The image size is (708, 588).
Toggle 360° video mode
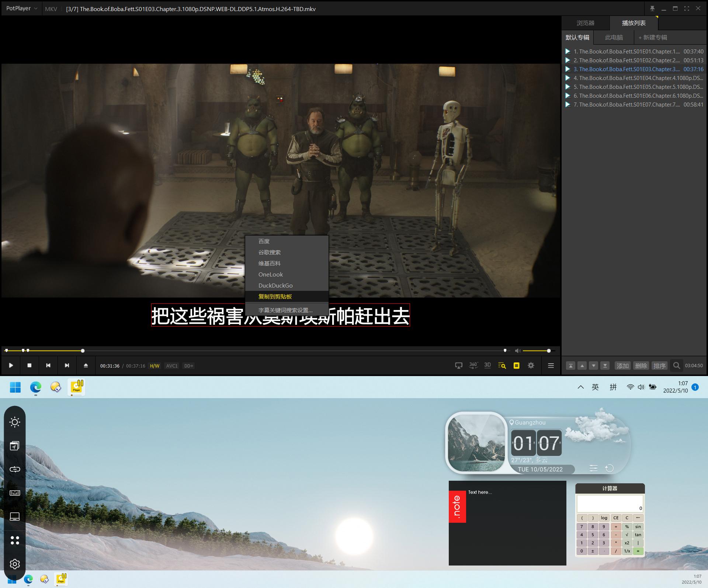[473, 365]
